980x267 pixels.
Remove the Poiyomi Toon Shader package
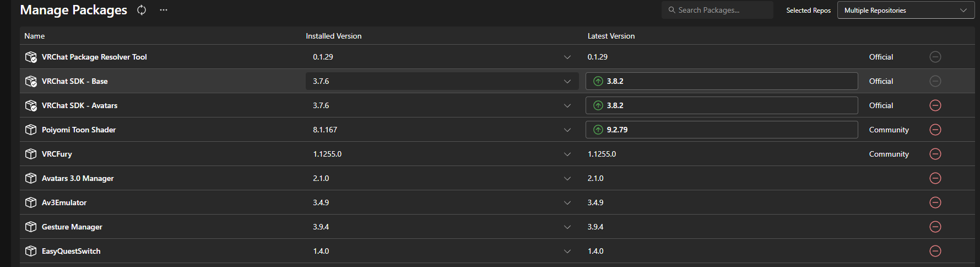tap(935, 130)
